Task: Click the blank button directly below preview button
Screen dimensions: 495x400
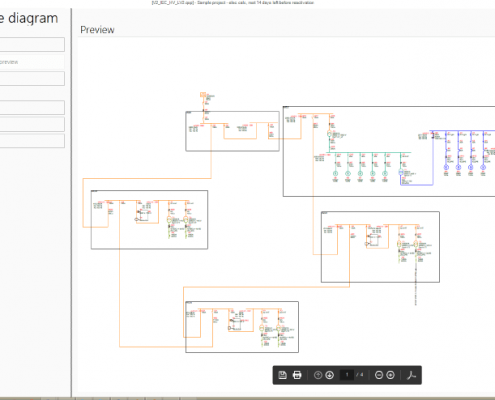Action: point(32,79)
